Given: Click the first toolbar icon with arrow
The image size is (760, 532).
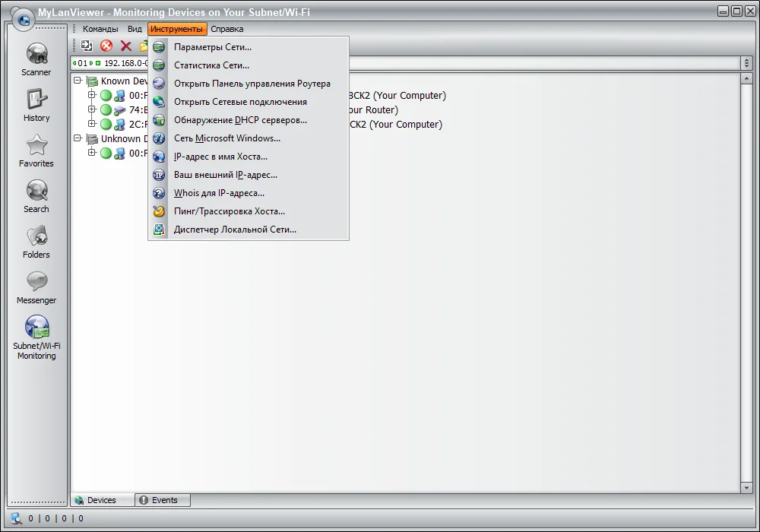Looking at the screenshot, I should [87, 46].
